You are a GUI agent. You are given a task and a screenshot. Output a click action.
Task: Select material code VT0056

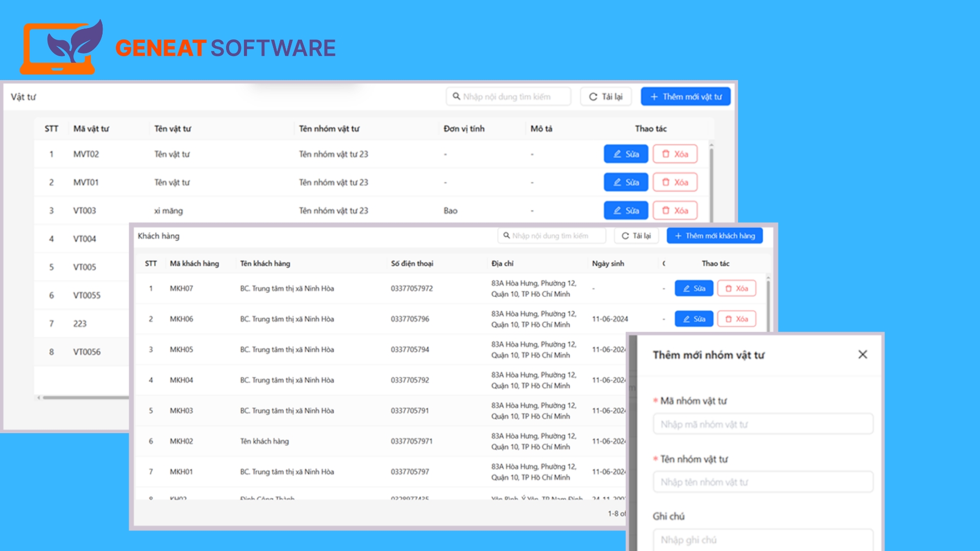pos(87,352)
